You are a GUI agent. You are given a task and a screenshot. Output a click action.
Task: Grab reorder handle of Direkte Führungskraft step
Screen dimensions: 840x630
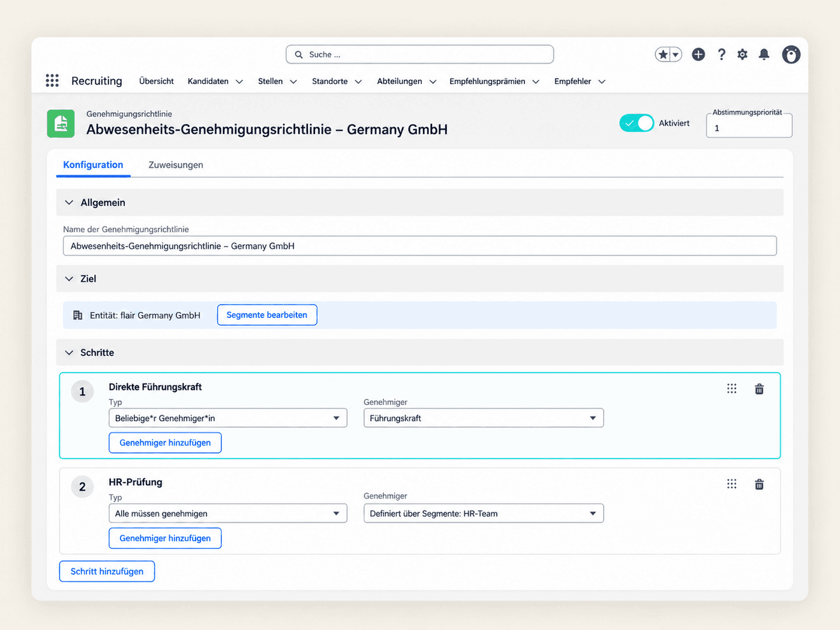coord(731,389)
